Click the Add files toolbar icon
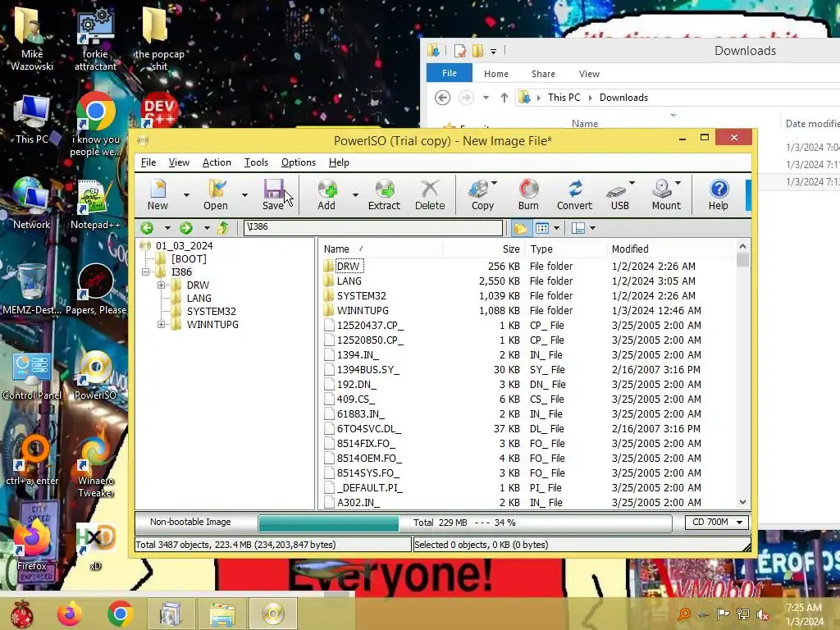 (x=326, y=194)
